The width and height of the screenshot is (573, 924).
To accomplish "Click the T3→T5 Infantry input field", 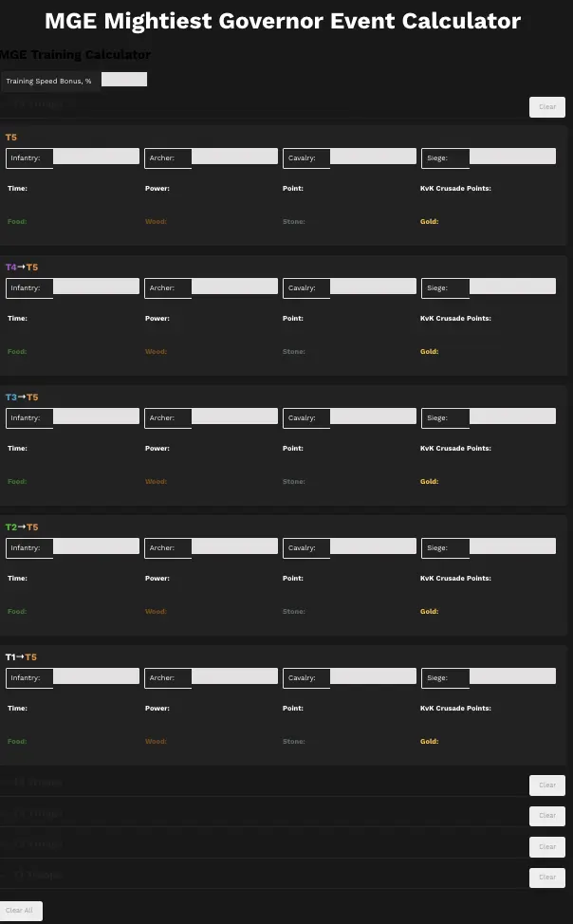I will tap(97, 416).
